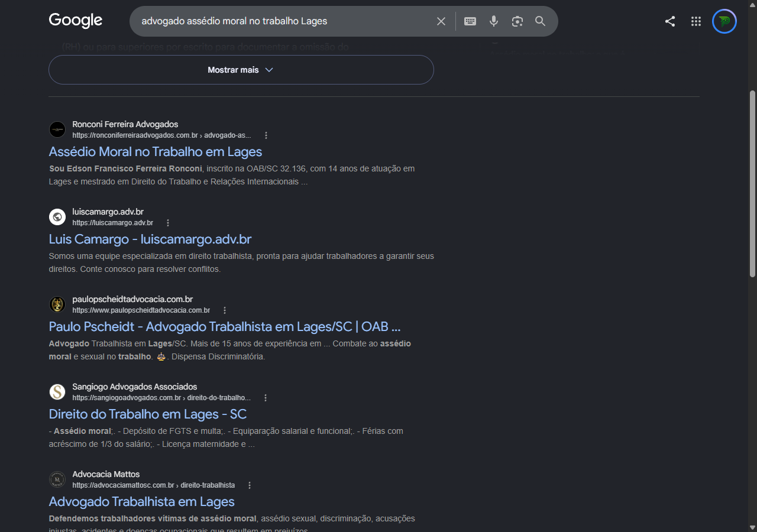This screenshot has width=757, height=532.
Task: Open more options for luiscamargo.adv.br result
Action: (x=168, y=223)
